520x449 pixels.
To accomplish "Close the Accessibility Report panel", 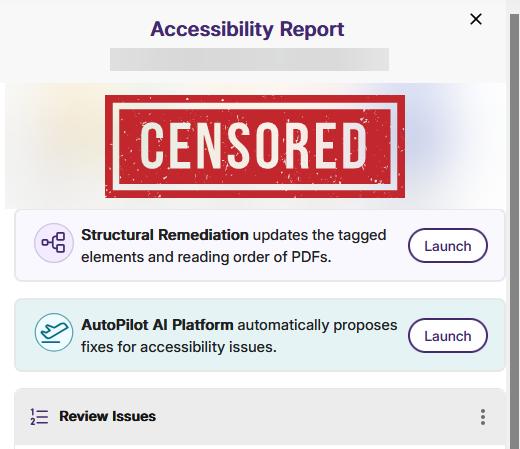I will point(476,19).
